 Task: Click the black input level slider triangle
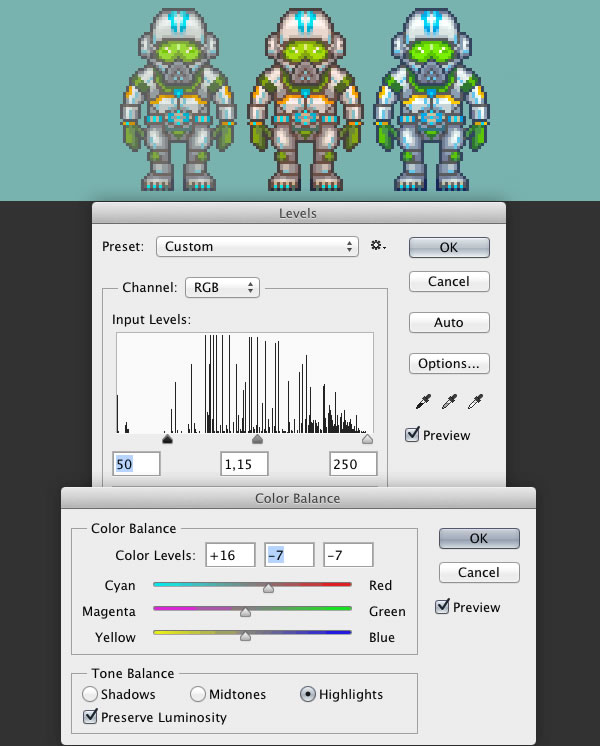click(x=167, y=438)
